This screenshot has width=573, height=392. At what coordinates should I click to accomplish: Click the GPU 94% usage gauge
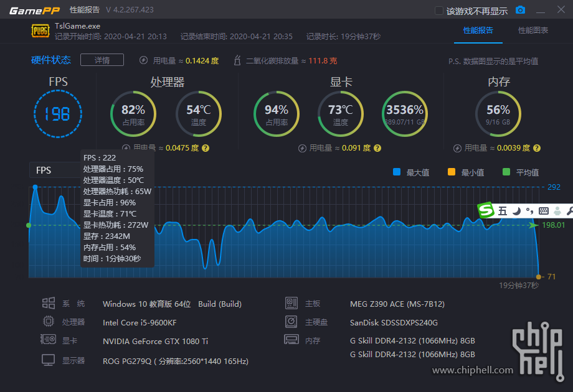pos(277,114)
